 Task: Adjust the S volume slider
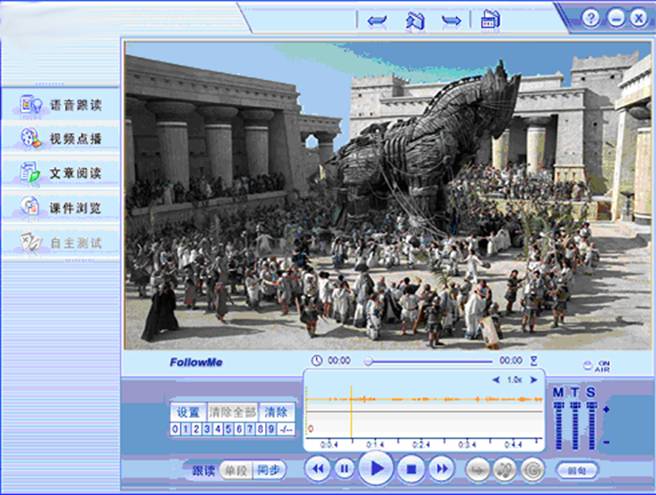click(x=591, y=426)
